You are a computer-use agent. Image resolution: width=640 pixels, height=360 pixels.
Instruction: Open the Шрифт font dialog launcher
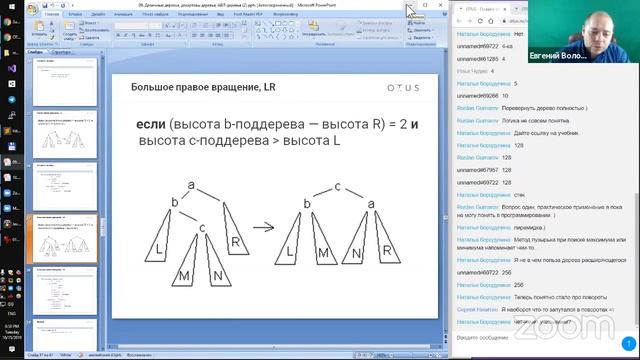point(185,44)
